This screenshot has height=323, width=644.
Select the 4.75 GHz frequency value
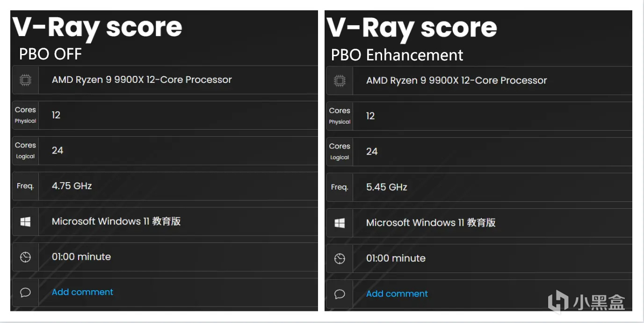pos(72,186)
